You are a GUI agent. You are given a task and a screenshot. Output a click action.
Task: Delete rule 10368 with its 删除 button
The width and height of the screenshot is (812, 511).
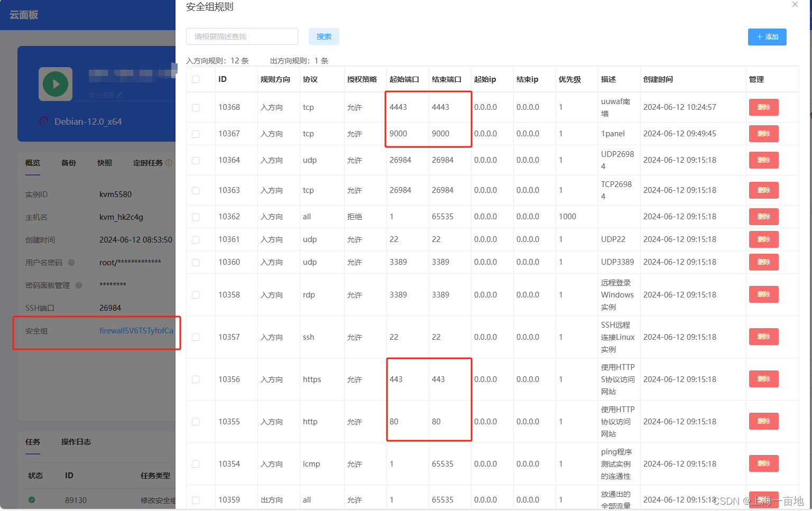764,107
